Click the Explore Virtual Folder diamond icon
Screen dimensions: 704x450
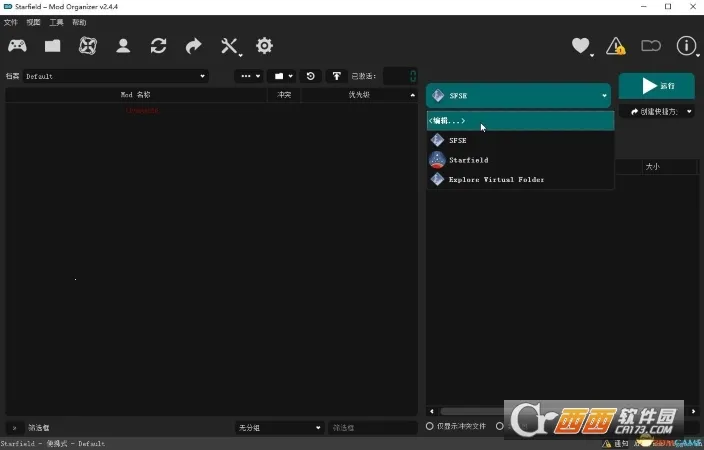pyautogui.click(x=437, y=179)
